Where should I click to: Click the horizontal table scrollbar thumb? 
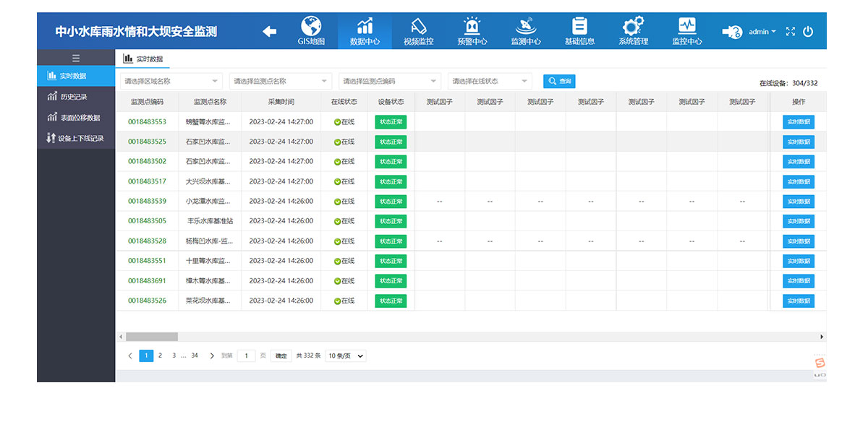coord(151,337)
